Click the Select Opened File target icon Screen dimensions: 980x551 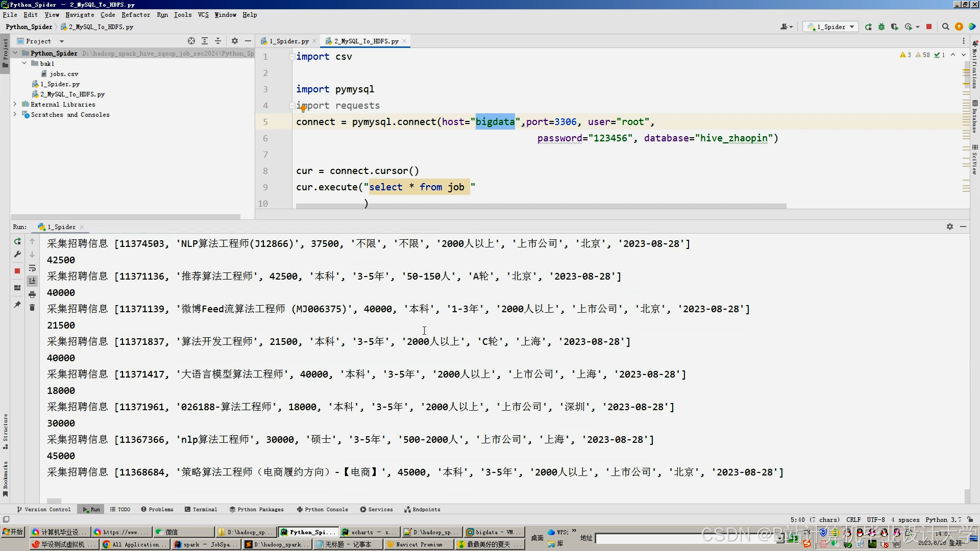click(x=191, y=41)
